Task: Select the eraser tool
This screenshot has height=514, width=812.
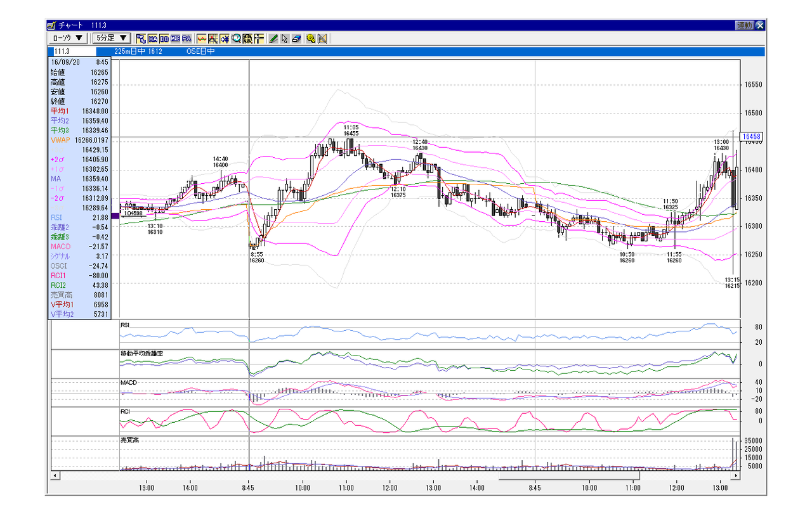Action: (296, 39)
